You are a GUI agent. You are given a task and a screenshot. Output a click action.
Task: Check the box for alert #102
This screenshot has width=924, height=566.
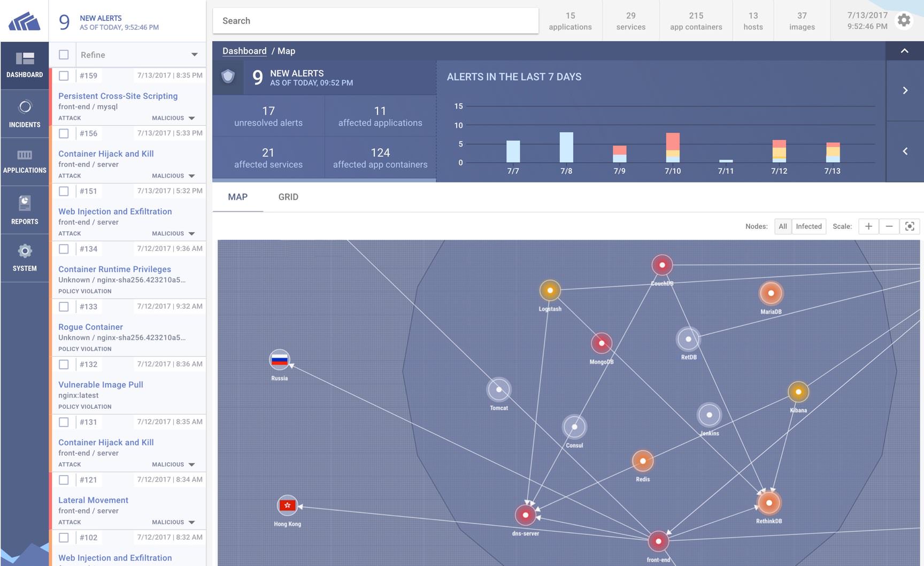(x=64, y=538)
